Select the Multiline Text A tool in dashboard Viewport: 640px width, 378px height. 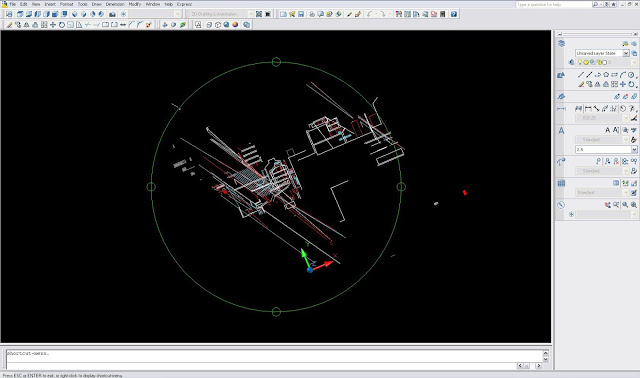tap(607, 130)
